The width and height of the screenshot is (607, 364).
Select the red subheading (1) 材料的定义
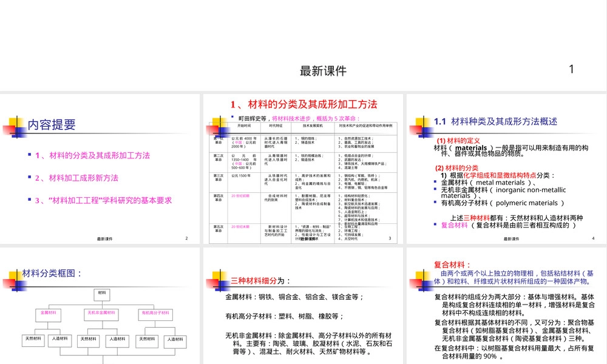pos(458,141)
